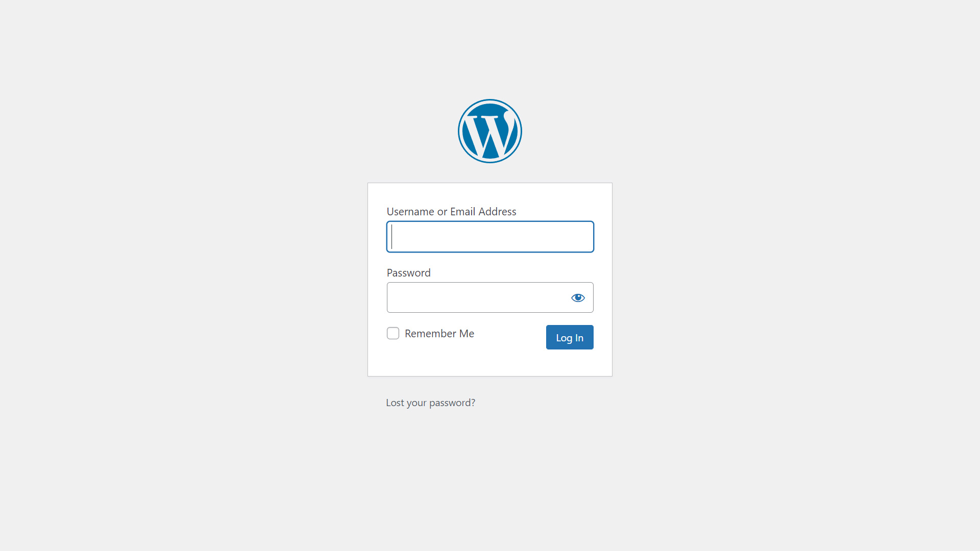The height and width of the screenshot is (551, 980).
Task: Toggle password visibility eye icon
Action: [x=577, y=297]
